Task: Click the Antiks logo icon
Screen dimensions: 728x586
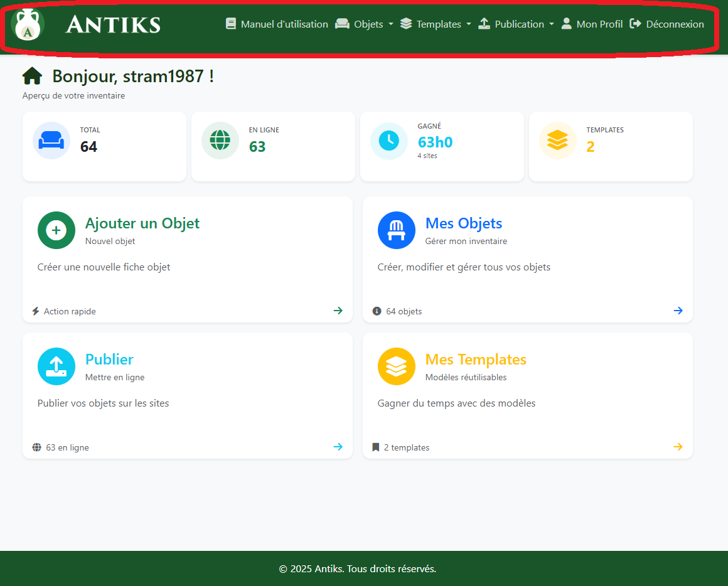Action: [x=28, y=24]
